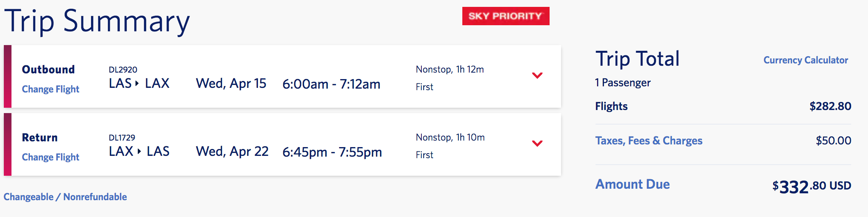
Task: Click the arrow icon between LAS and LAX
Action: click(x=137, y=83)
